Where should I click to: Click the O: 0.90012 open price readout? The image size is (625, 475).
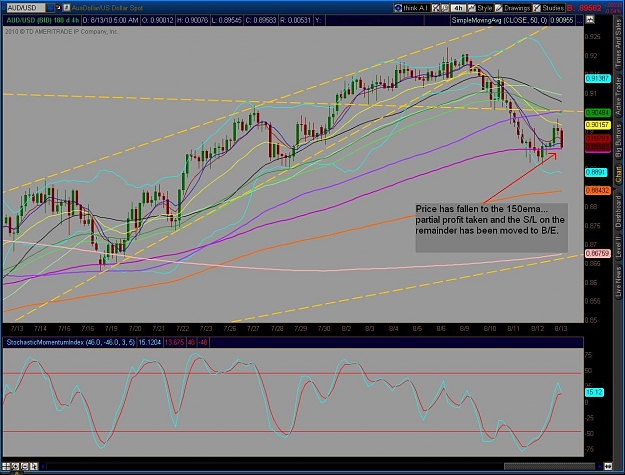[x=157, y=20]
